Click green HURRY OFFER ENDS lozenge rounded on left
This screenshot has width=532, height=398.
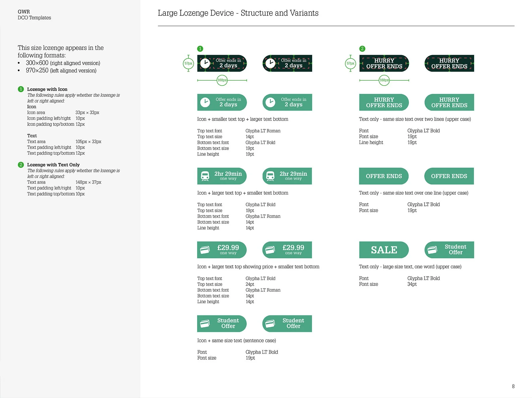pyautogui.click(x=449, y=102)
